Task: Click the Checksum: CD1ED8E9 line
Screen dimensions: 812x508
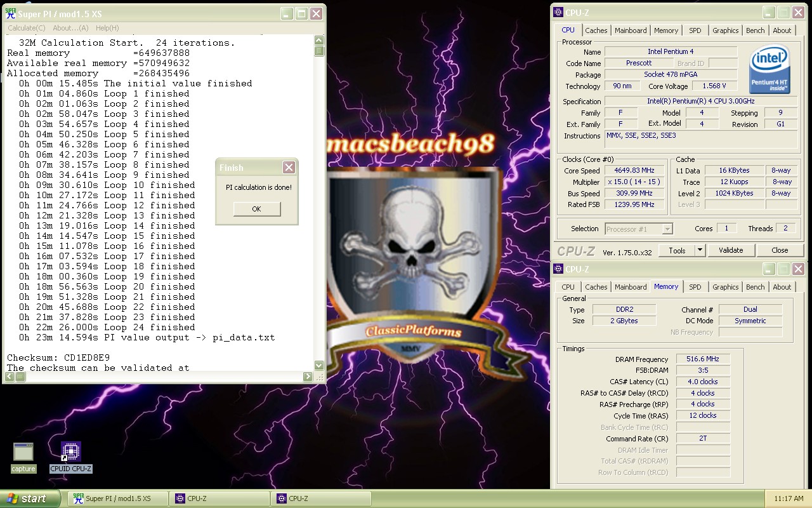Action: click(58, 358)
